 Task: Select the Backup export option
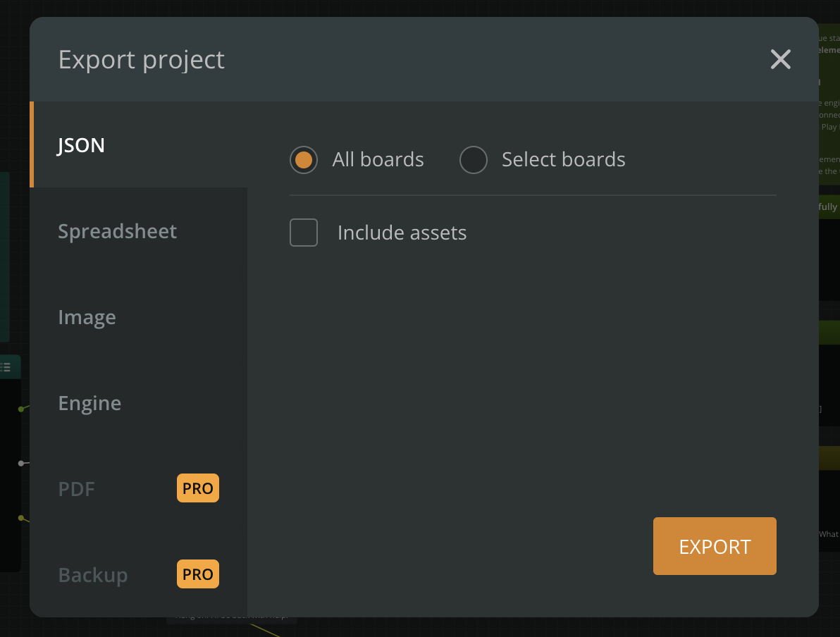93,575
